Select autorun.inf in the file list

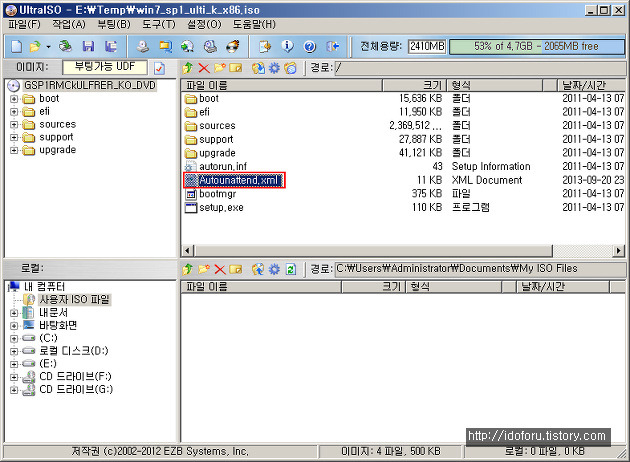[223, 166]
